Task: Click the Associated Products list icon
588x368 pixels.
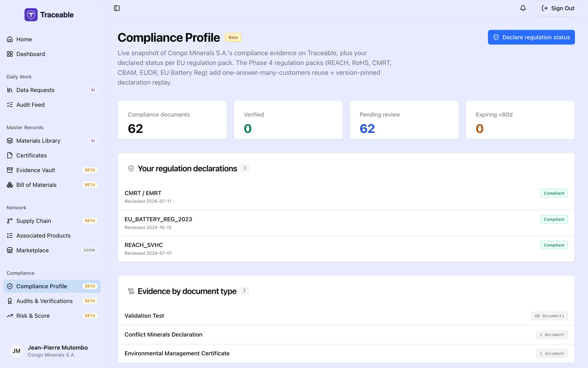Action: pos(10,236)
